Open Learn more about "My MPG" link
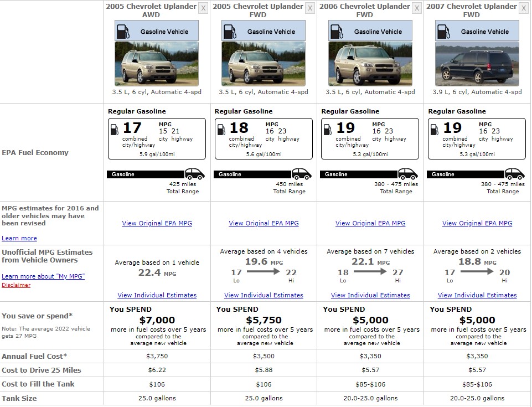This screenshot has height=407, width=532. [x=43, y=276]
